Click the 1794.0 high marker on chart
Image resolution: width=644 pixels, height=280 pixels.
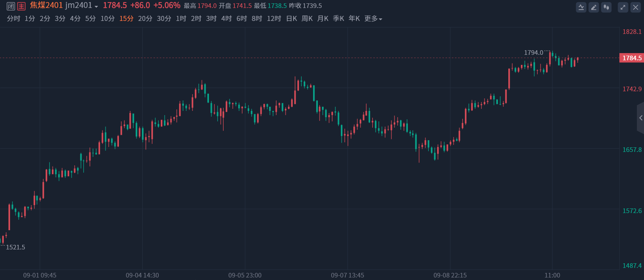click(533, 53)
